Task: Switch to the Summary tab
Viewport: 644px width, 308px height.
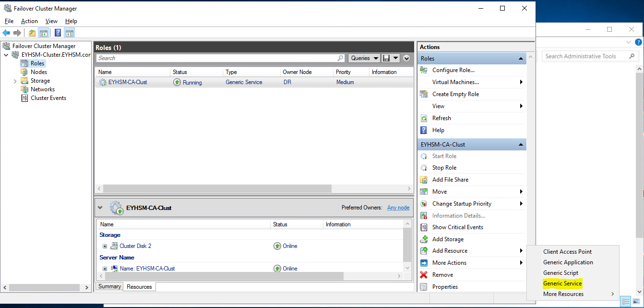Action: [x=109, y=286]
